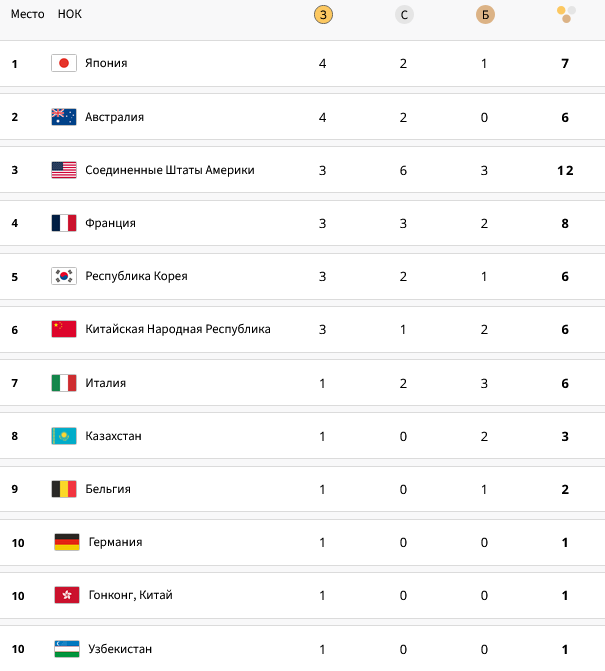Click the Соединенные Штаты Америки name

(170, 170)
